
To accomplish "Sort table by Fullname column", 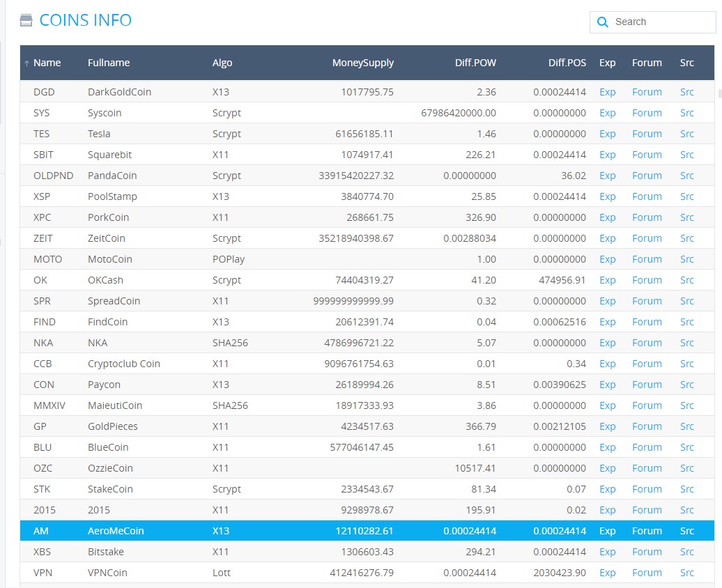I will pos(109,63).
